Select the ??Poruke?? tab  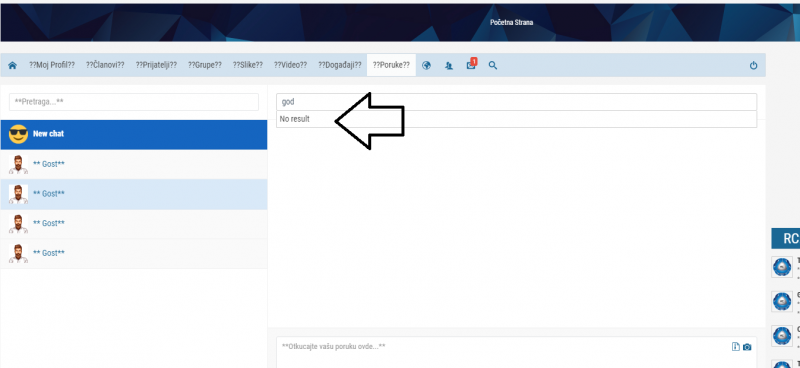tap(391, 65)
